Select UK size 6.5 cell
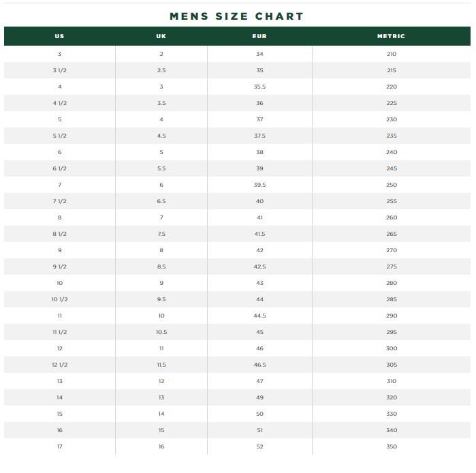The width and height of the screenshot is (476, 473). click(161, 201)
